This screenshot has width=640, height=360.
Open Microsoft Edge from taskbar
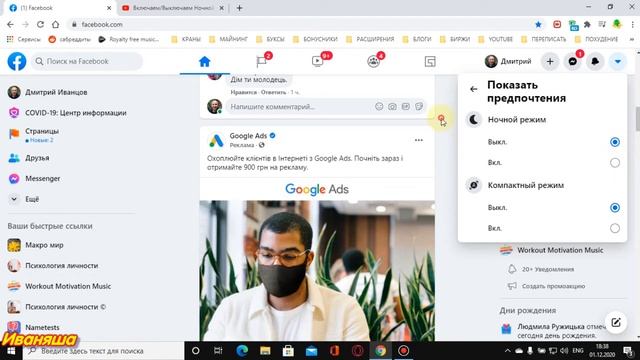[x=242, y=351]
